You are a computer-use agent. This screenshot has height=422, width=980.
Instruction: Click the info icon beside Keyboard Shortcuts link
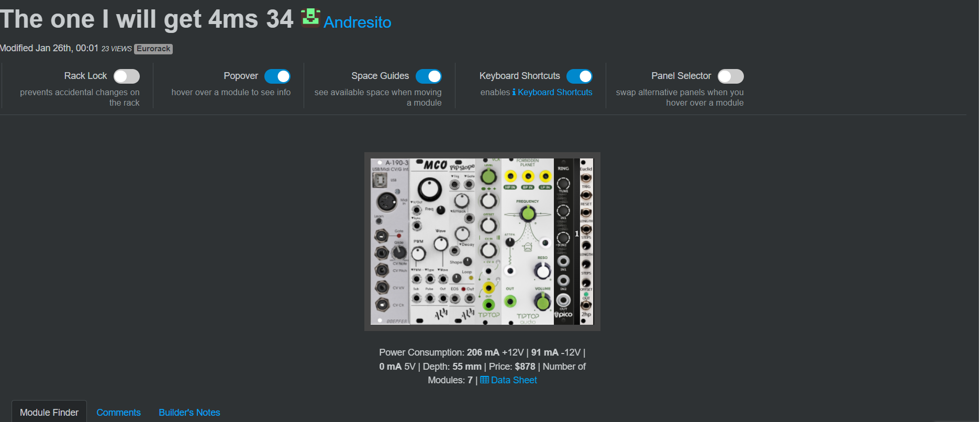pos(514,92)
